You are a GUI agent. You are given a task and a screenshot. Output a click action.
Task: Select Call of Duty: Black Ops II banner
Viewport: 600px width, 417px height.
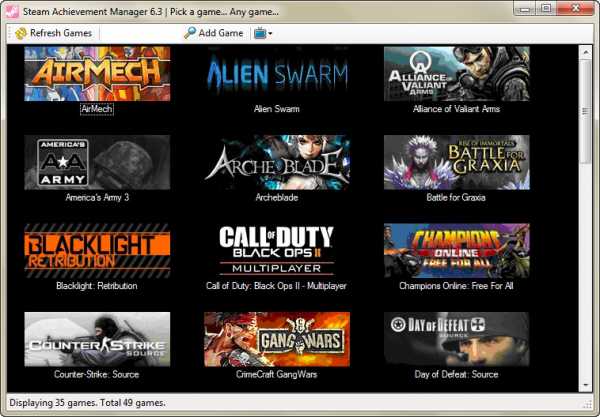click(277, 250)
